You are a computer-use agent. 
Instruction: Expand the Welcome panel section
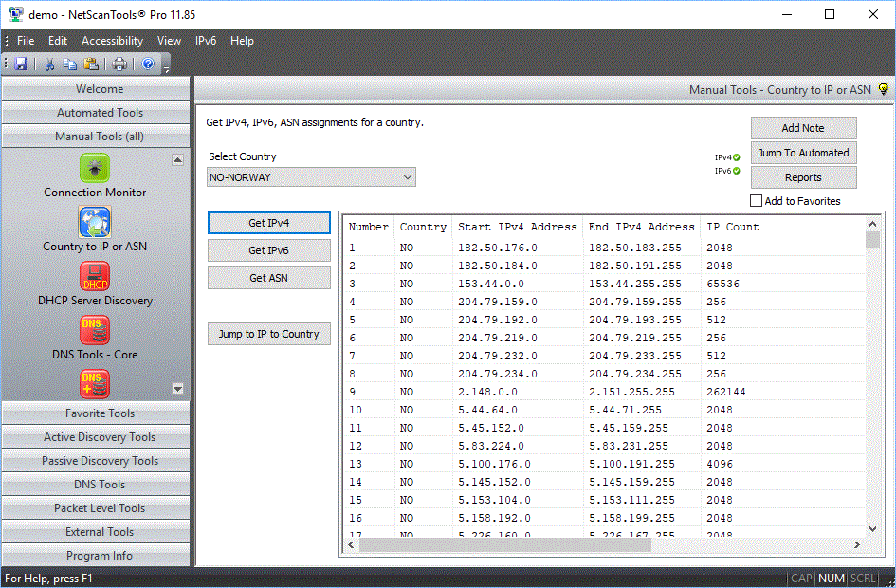click(96, 88)
